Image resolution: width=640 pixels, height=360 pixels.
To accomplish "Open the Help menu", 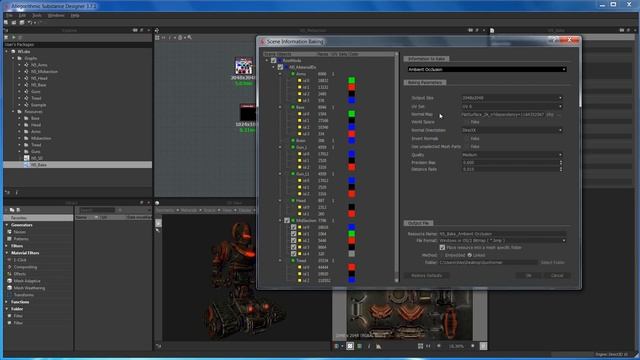I will pos(75,16).
